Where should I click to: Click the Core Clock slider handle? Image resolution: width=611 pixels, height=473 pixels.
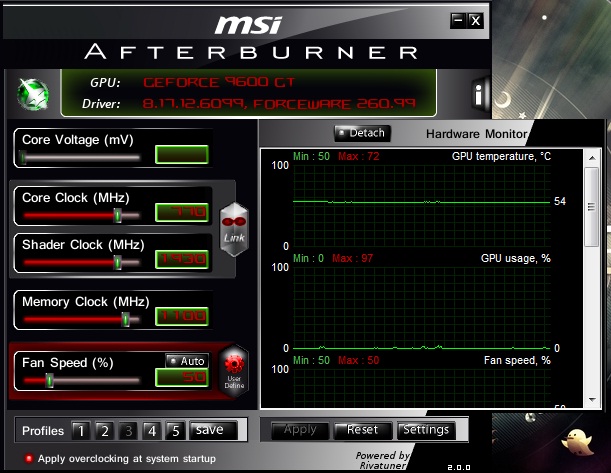point(117,215)
